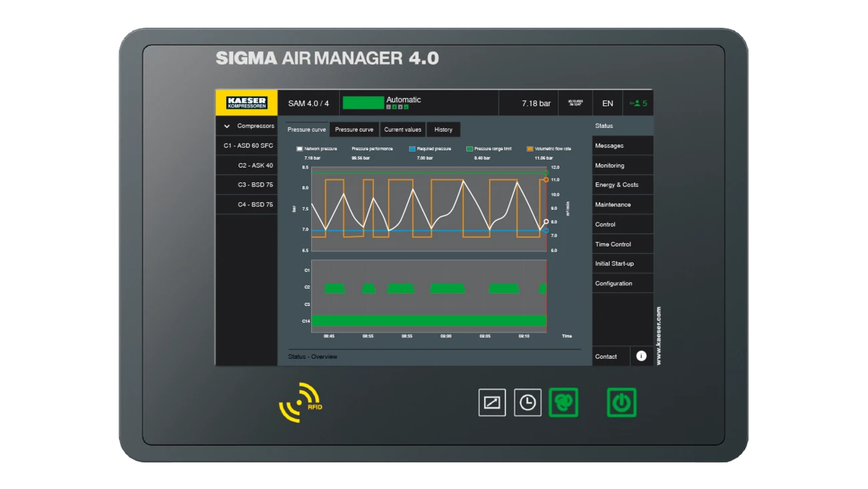This screenshot has height=489, width=868.
Task: Click the KAESER Kompressoren logo
Action: pos(248,102)
